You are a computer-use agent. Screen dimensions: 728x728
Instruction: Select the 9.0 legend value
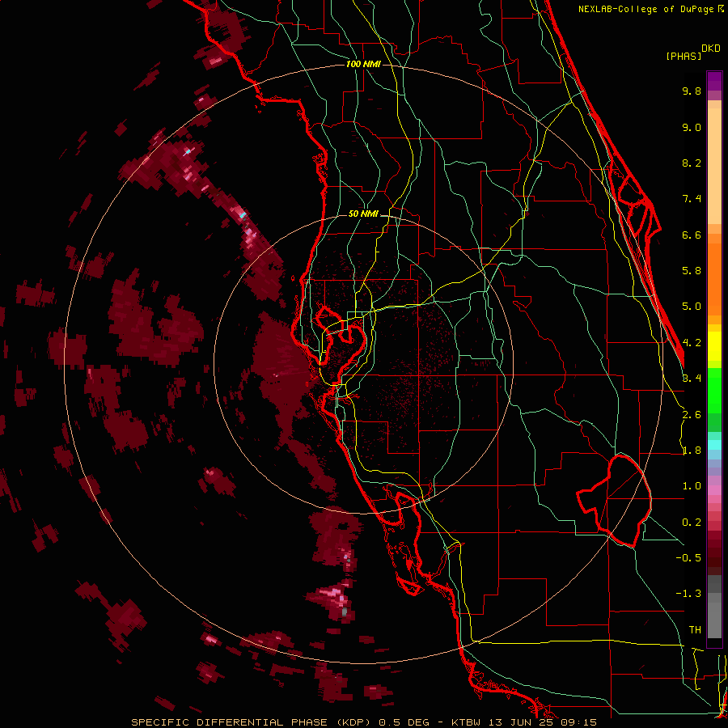[692, 127]
